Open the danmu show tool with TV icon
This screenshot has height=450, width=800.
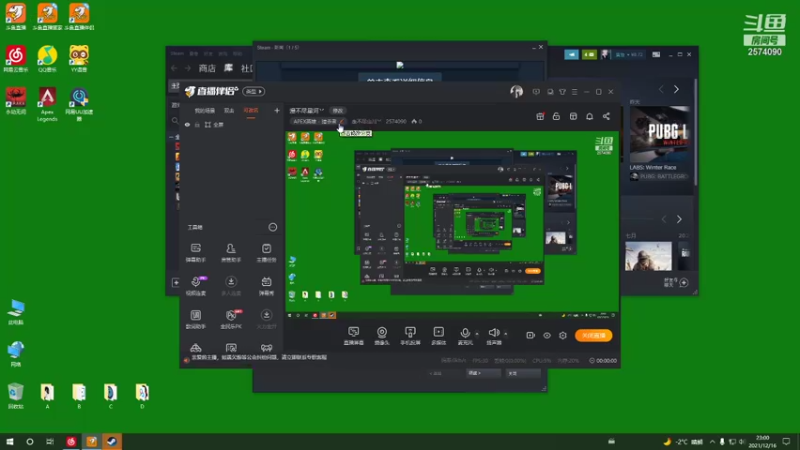click(x=266, y=286)
